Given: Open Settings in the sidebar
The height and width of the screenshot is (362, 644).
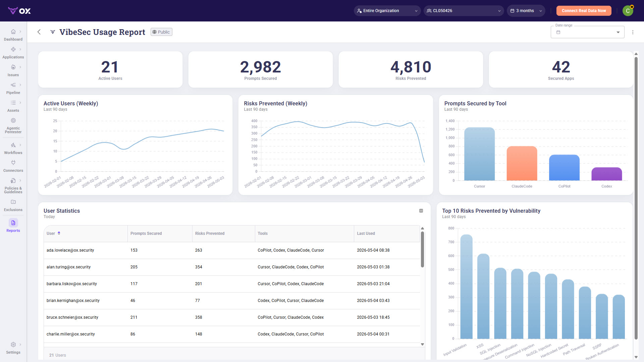Looking at the screenshot, I should (13, 348).
